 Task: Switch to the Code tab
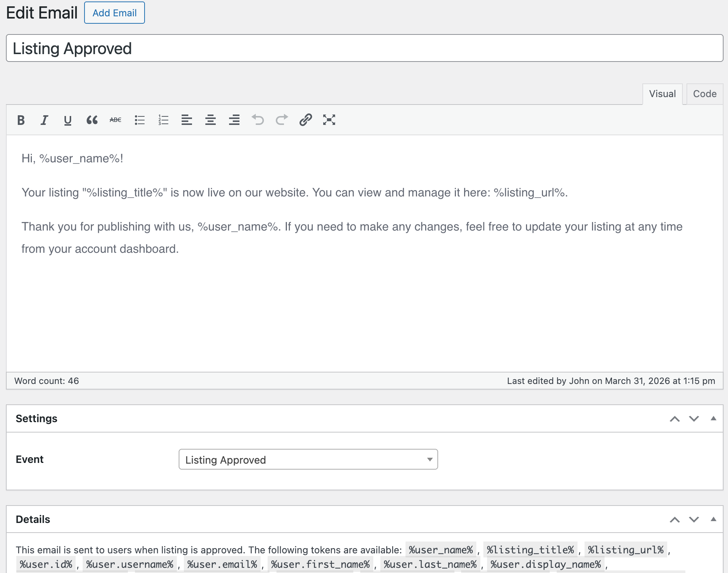pyautogui.click(x=704, y=94)
